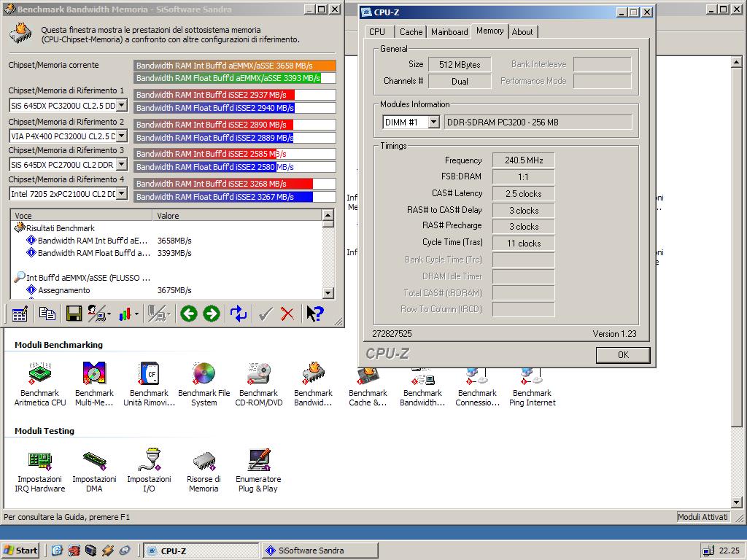The width and height of the screenshot is (747, 560).
Task: Open the DIMM #1 module dropdown in CPU-Z
Action: coord(433,122)
